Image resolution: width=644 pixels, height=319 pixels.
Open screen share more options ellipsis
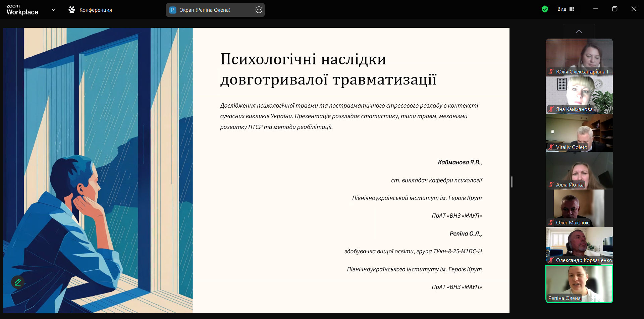coord(259,10)
